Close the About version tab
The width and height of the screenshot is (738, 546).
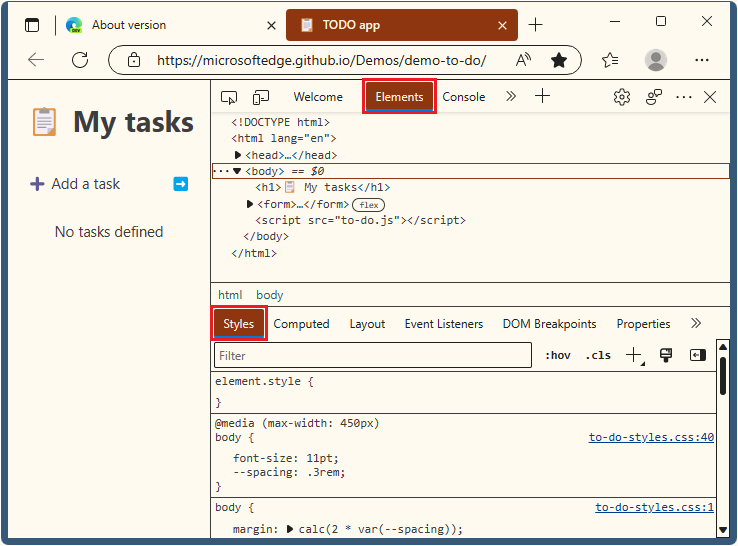pyautogui.click(x=272, y=25)
